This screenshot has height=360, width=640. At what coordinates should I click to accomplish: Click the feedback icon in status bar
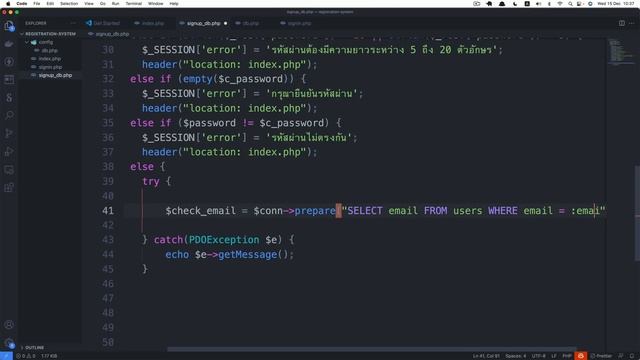click(621, 356)
